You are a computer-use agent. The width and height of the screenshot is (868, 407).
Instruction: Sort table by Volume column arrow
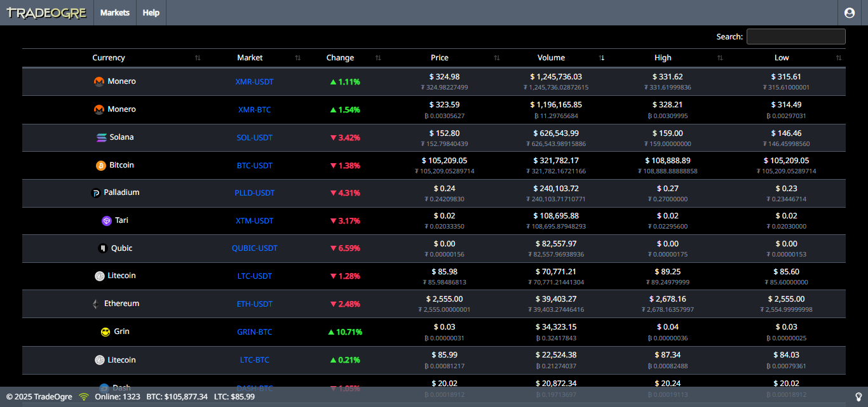(x=602, y=58)
